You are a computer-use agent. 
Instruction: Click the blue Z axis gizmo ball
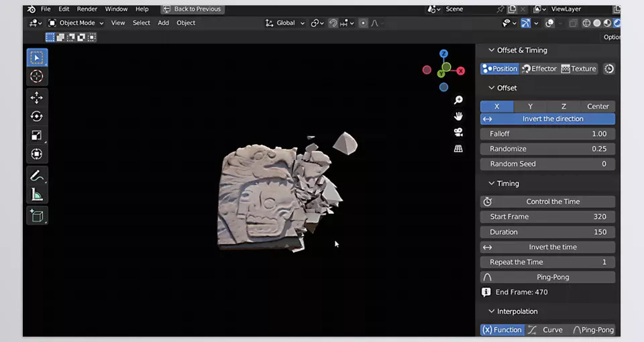tap(443, 54)
